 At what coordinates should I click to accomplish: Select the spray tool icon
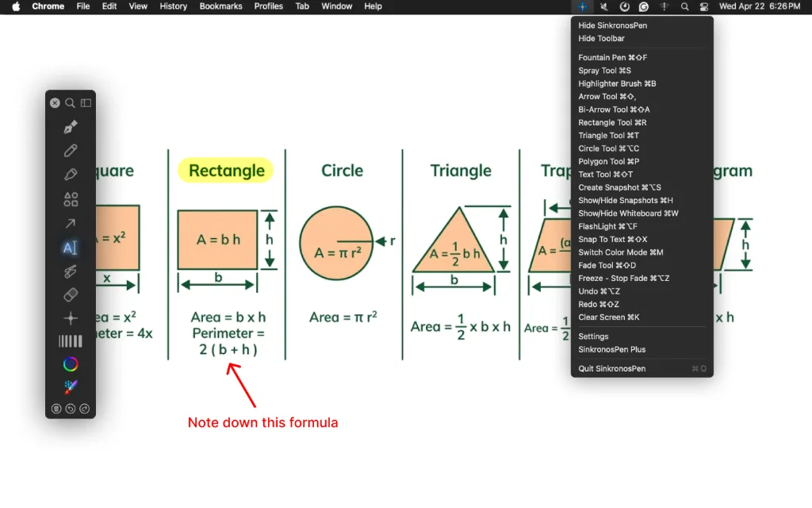(71, 271)
